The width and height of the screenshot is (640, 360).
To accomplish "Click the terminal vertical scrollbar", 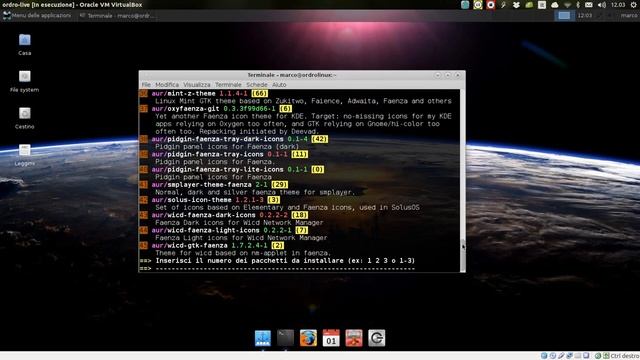I will click(462, 180).
